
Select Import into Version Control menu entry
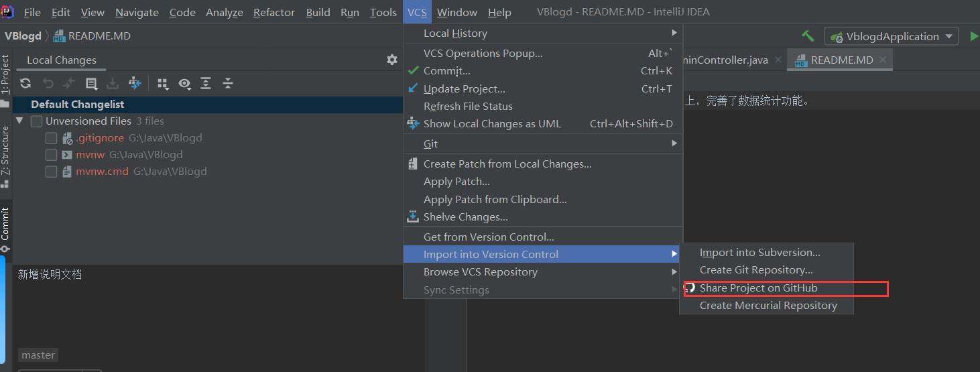tap(543, 254)
